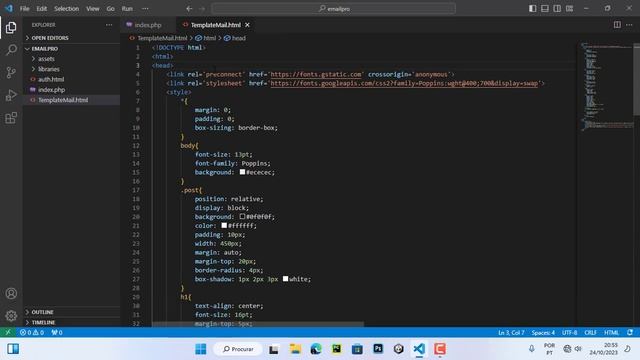
Task: Open the Run and Debug view
Action: (x=11, y=95)
